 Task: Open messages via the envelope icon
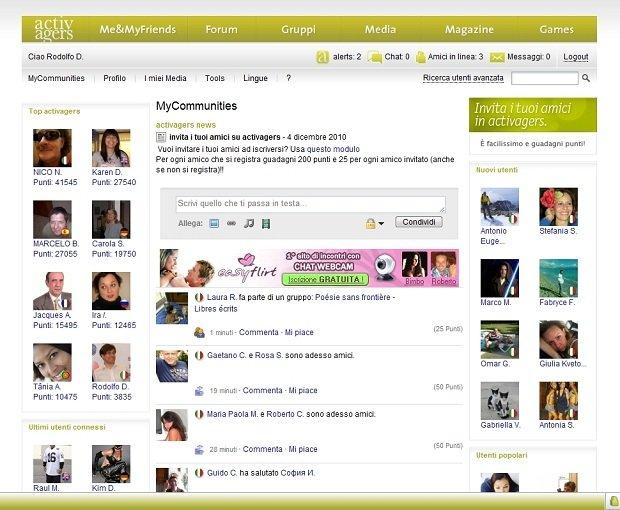tap(497, 57)
